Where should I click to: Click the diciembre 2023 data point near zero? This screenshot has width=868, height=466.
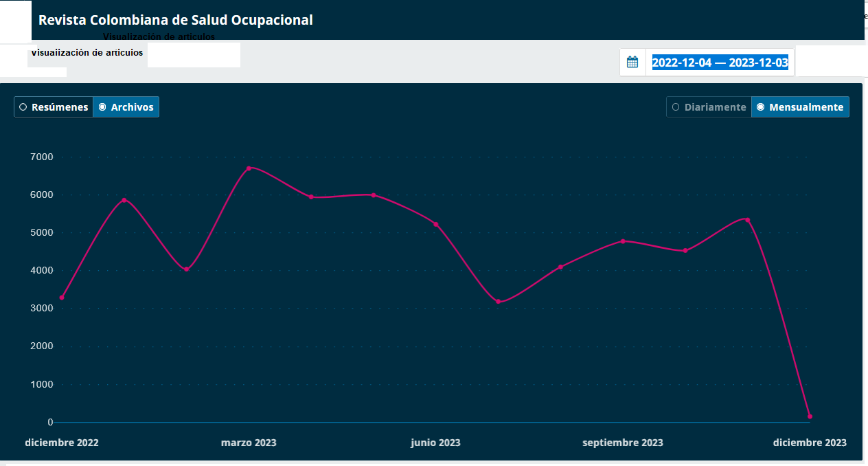[x=810, y=417]
